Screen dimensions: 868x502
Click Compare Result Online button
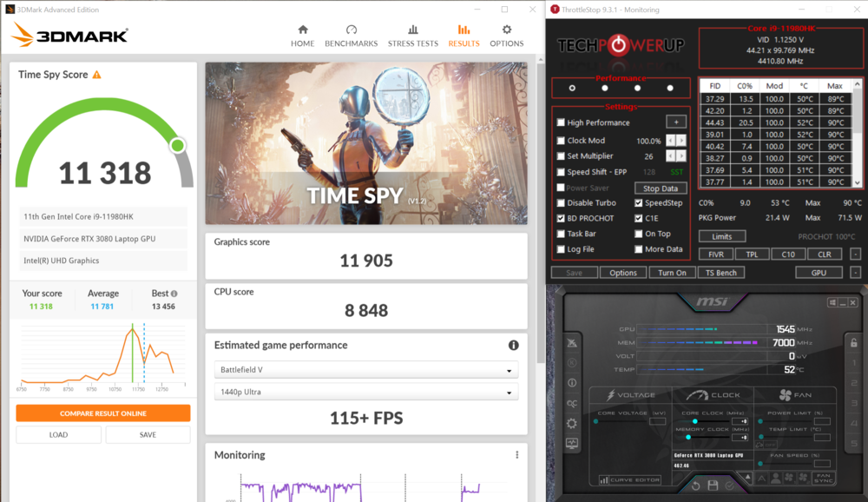click(x=102, y=413)
